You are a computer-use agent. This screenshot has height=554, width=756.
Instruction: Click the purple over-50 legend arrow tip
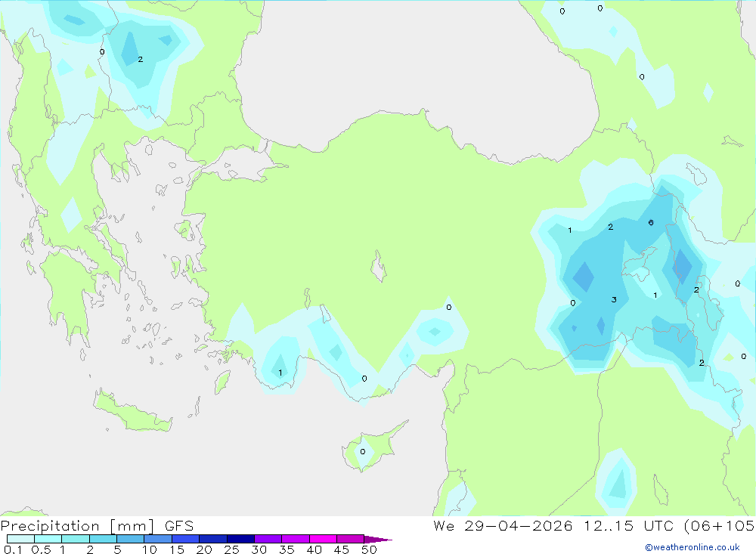coord(377,539)
